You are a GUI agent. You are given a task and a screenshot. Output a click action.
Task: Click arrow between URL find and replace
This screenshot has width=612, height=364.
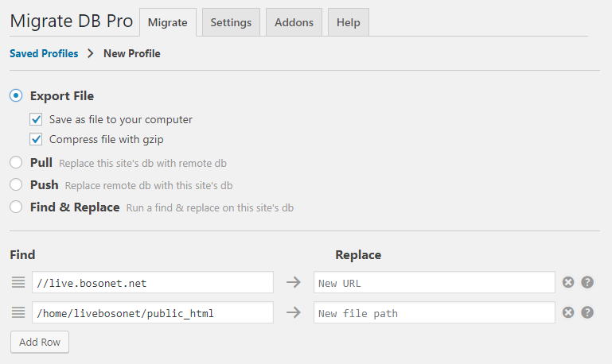click(x=294, y=282)
